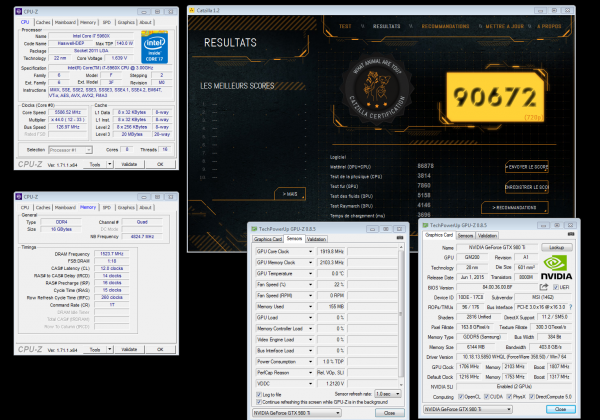Screen dimensions: 600x420
Task: Open the PerfCap Reason sensor dropdown
Action: click(x=310, y=373)
